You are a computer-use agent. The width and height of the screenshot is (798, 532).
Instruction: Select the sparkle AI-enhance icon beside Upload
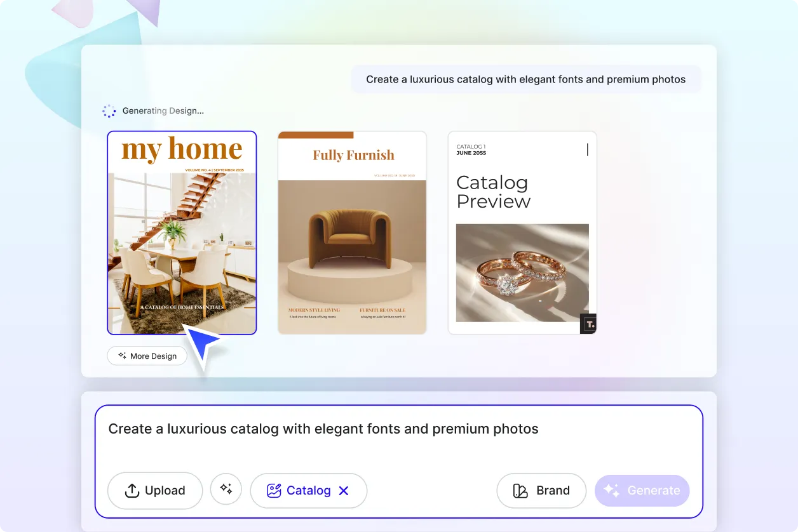(226, 489)
